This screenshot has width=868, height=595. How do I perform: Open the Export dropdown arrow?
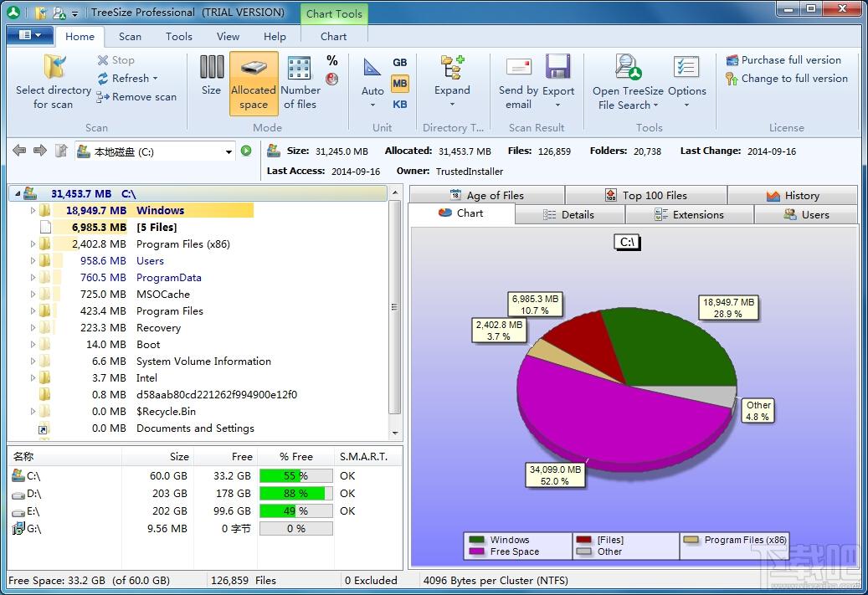(x=558, y=105)
